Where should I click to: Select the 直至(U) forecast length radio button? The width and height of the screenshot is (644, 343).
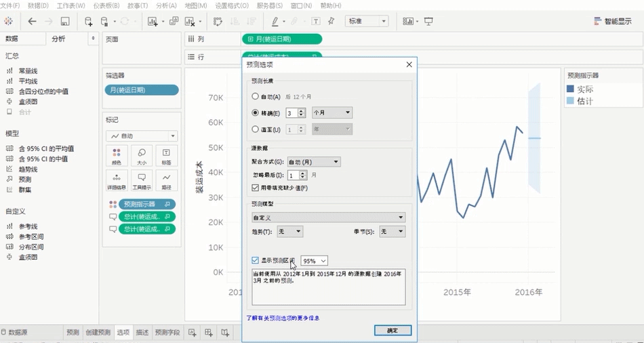(255, 129)
